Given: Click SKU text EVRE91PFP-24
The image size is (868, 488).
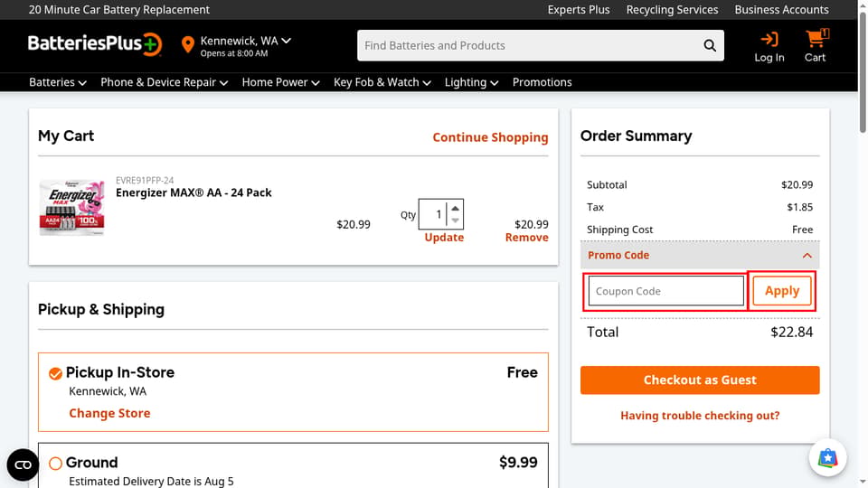Looking at the screenshot, I should [145, 181].
